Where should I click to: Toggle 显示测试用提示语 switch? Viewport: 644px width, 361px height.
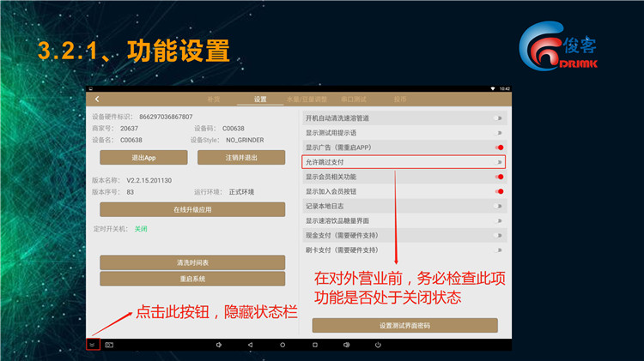pyautogui.click(x=498, y=133)
